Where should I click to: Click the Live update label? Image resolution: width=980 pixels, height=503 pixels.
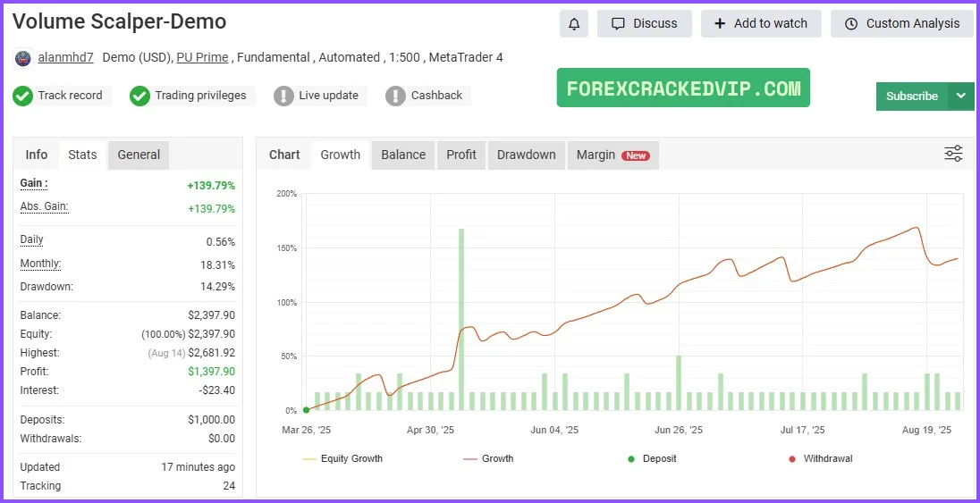pyautogui.click(x=329, y=96)
